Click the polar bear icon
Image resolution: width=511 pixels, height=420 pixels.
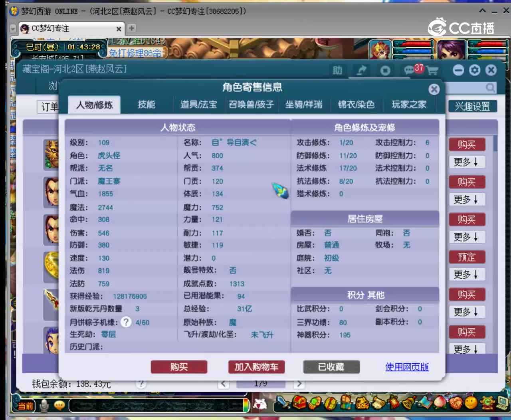point(260,404)
